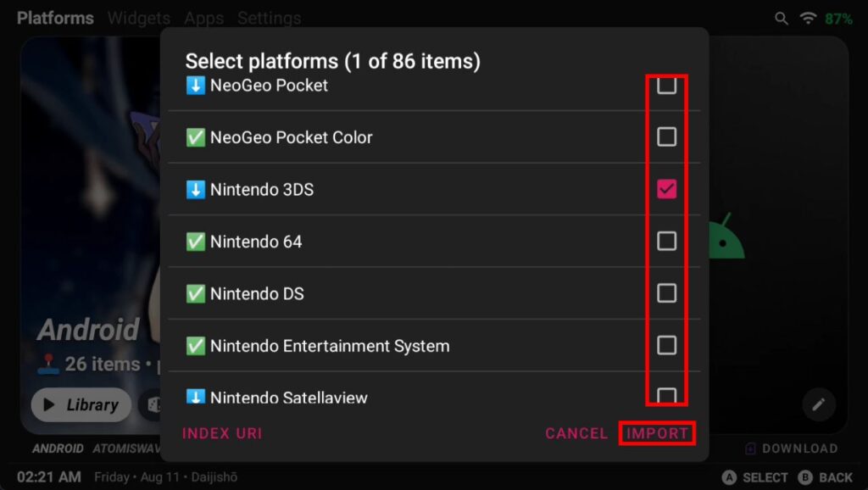Uncheck the Nintendo 3DS checkbox

coord(667,189)
